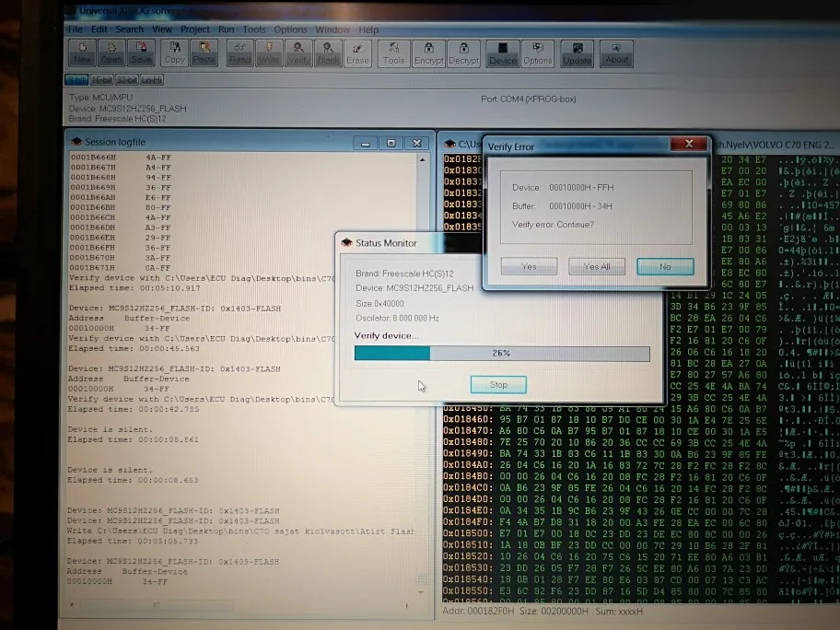Click the verify progress bar at 26%

click(502, 353)
